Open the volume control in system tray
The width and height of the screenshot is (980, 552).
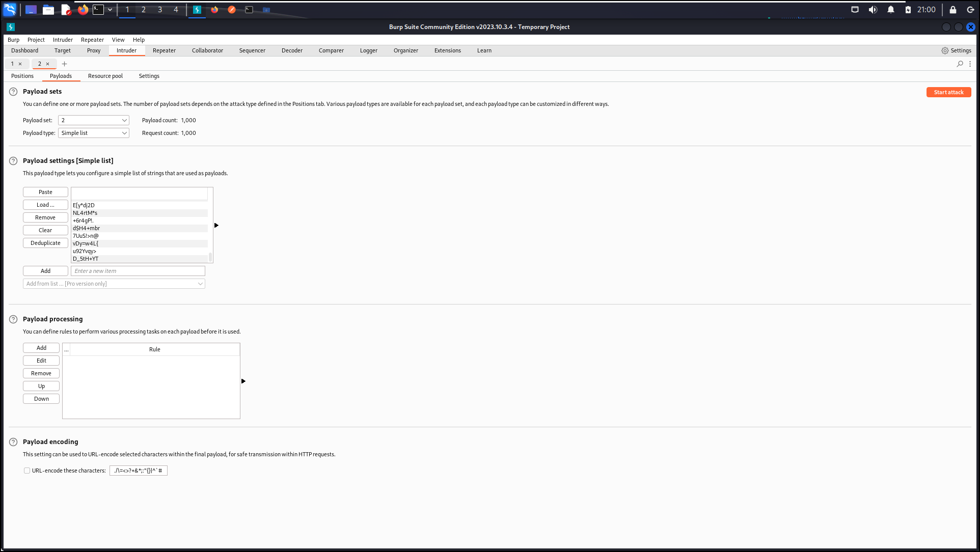[x=873, y=10]
